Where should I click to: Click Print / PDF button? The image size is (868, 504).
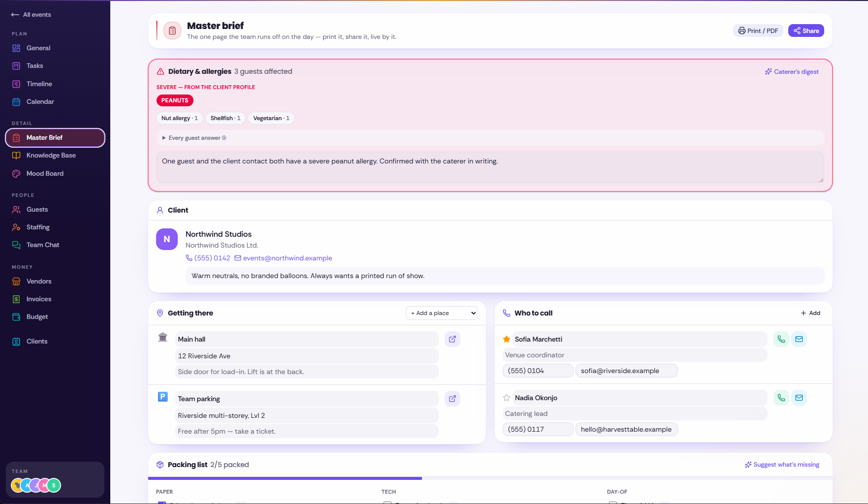tap(758, 31)
